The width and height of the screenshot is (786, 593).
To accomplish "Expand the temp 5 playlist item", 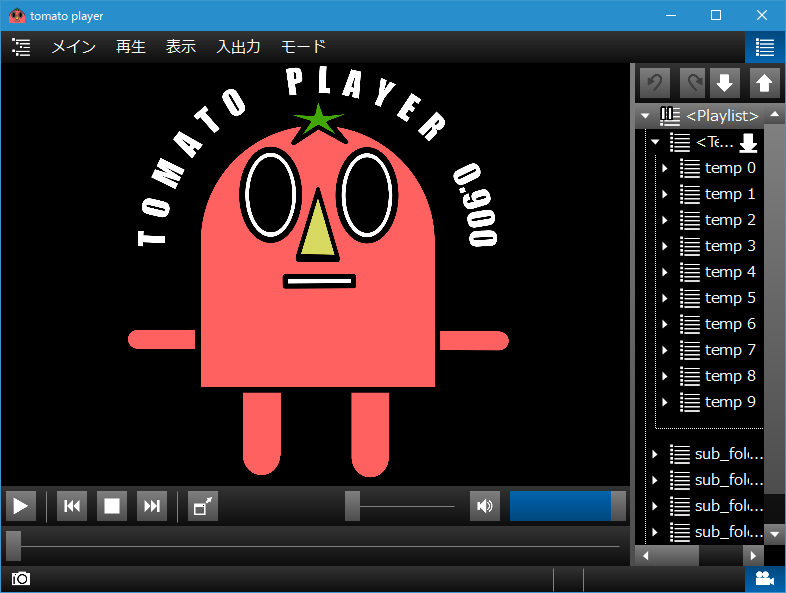I will pyautogui.click(x=665, y=298).
